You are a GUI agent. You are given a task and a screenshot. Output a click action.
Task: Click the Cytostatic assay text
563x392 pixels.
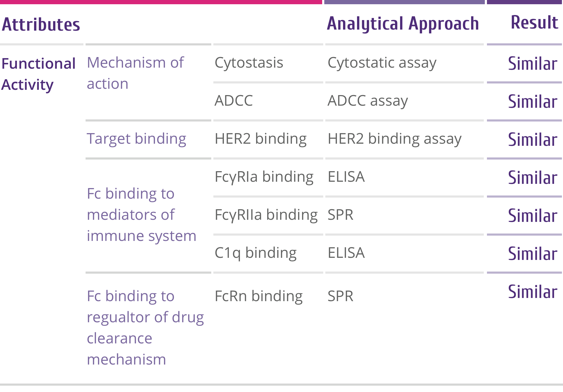point(382,63)
